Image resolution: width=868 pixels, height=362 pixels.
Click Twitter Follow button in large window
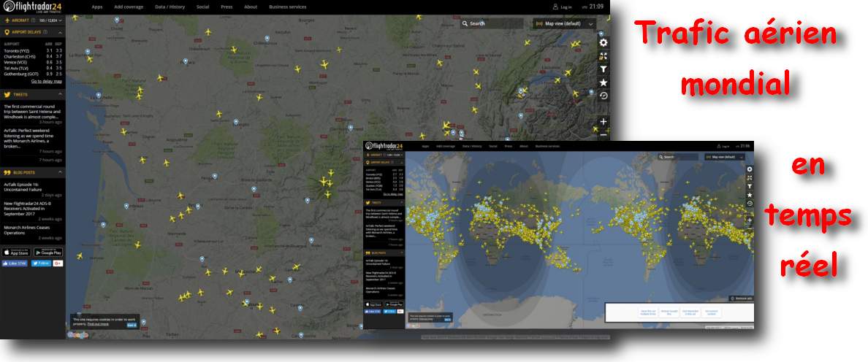[x=41, y=263]
